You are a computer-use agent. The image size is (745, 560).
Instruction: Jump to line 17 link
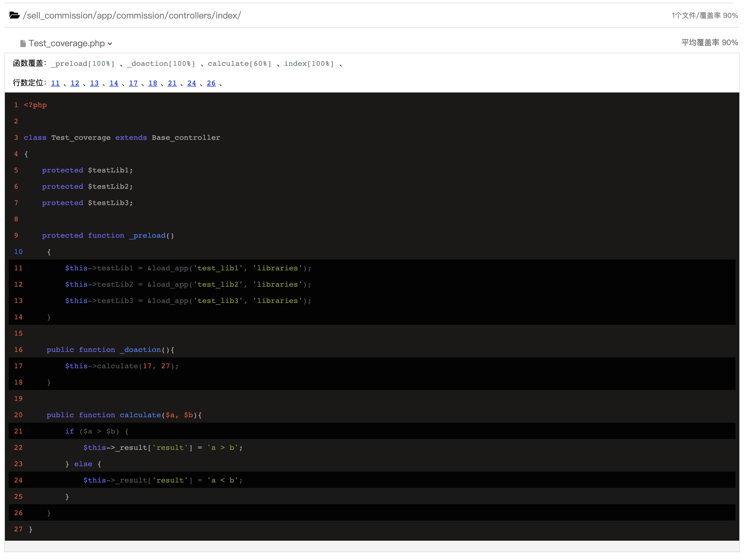click(x=133, y=83)
